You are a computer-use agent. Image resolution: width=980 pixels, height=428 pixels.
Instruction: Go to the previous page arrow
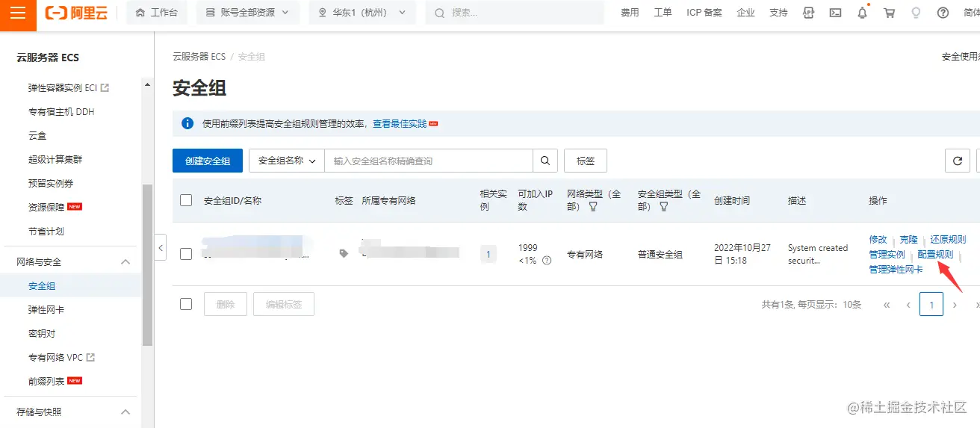[x=908, y=305]
